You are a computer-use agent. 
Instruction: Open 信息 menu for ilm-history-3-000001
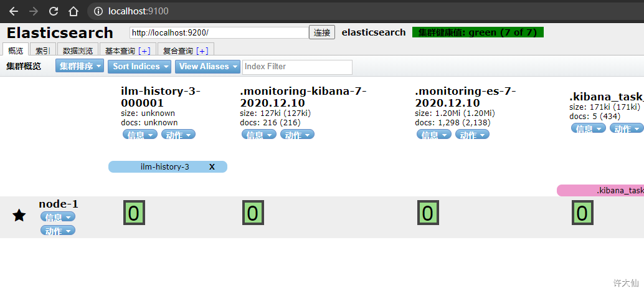point(140,135)
